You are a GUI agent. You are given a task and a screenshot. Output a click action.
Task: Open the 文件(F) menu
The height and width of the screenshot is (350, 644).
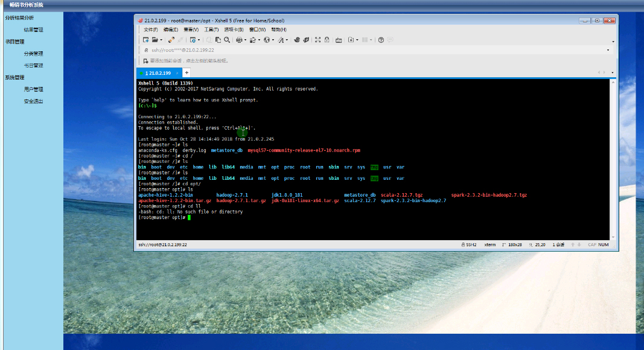pyautogui.click(x=150, y=30)
